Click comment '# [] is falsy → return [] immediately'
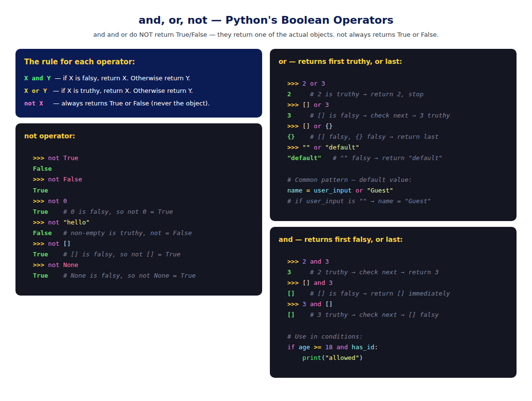 tap(380, 294)
